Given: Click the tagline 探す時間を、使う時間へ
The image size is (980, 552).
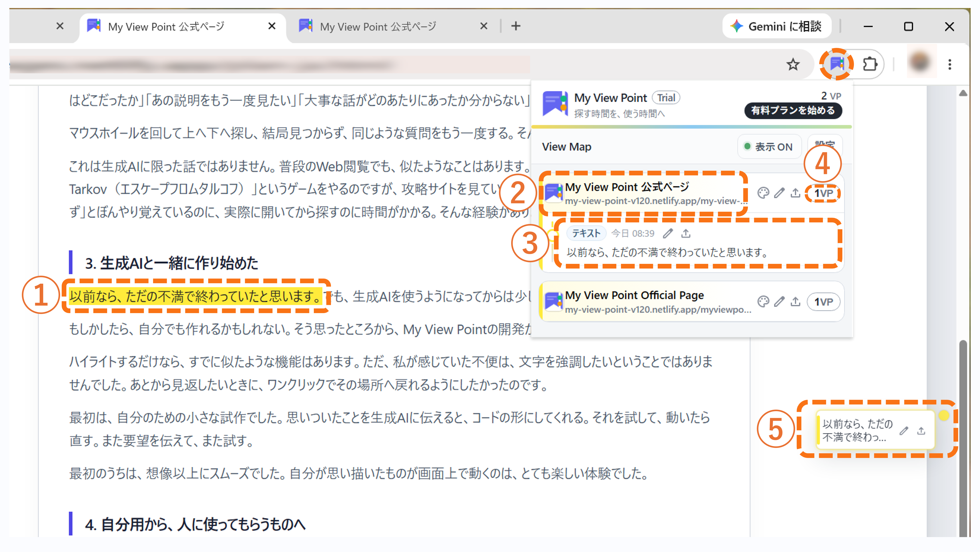Looking at the screenshot, I should (619, 113).
